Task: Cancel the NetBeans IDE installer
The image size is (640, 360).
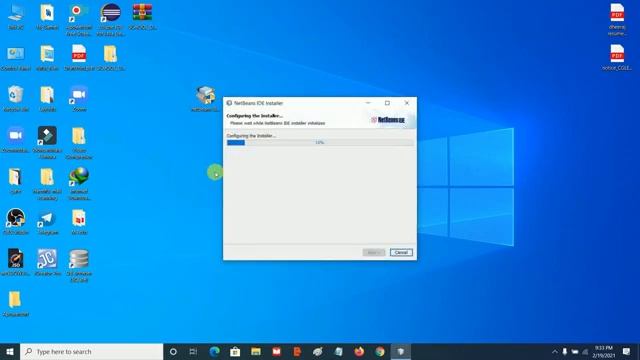Action: [x=401, y=252]
